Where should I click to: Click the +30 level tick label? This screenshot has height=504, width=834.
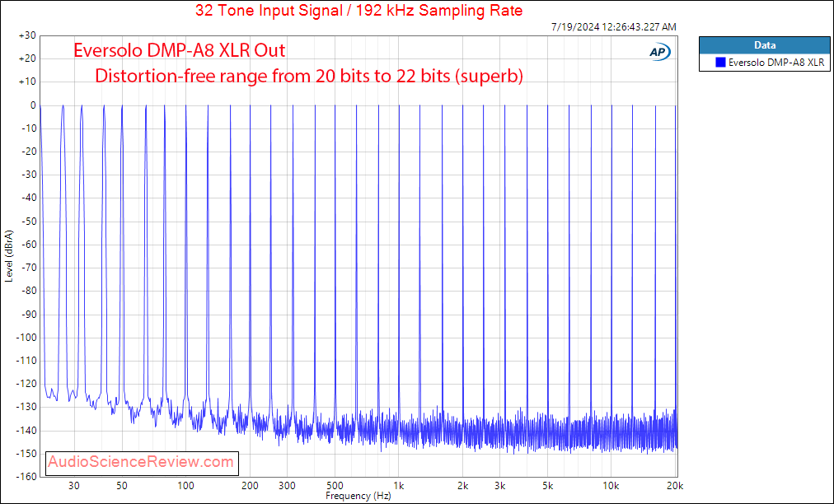pyautogui.click(x=27, y=35)
